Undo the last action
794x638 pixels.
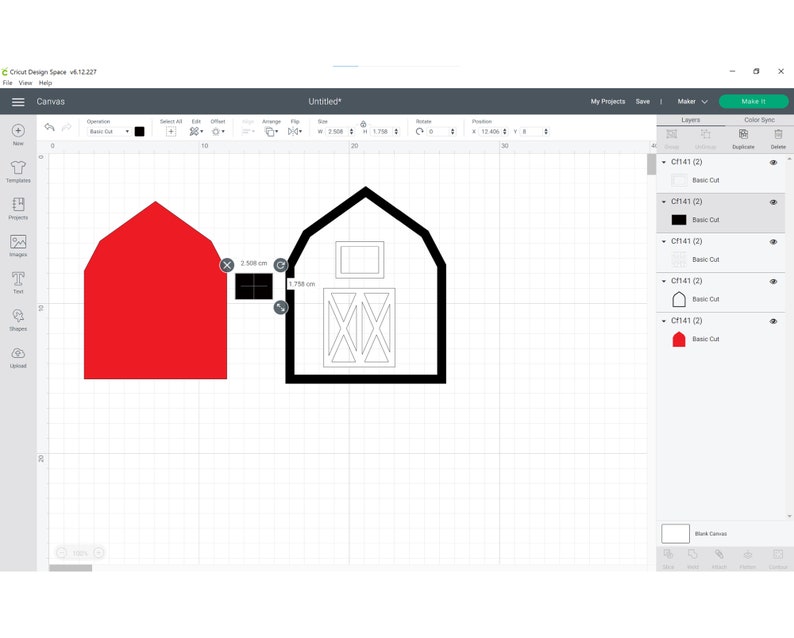click(x=49, y=127)
